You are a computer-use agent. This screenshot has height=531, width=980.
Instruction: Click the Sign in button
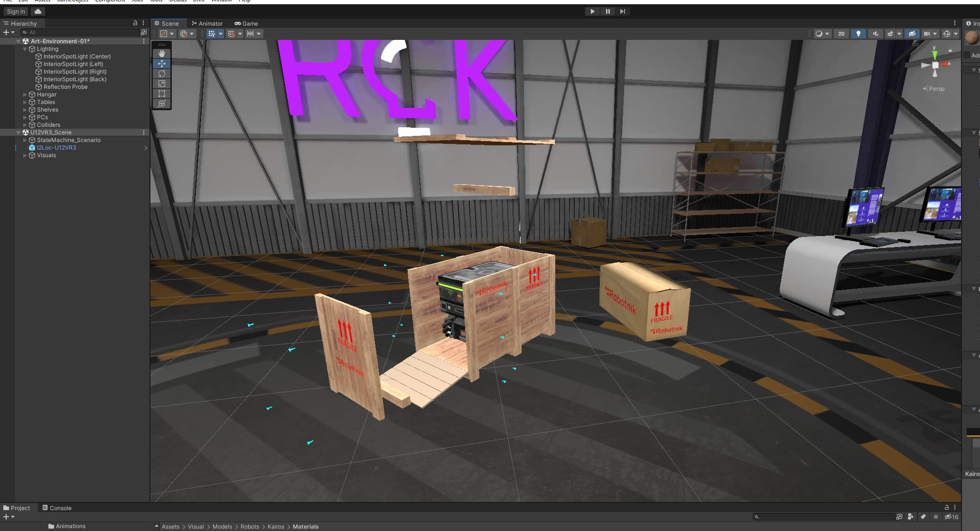pyautogui.click(x=16, y=11)
